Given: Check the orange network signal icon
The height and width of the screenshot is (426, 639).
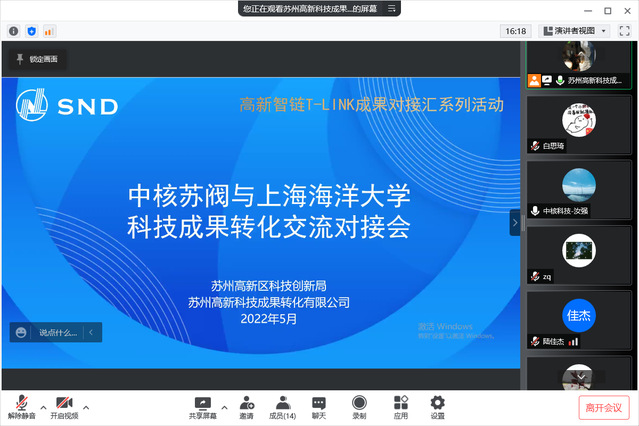Looking at the screenshot, I should 49,31.
